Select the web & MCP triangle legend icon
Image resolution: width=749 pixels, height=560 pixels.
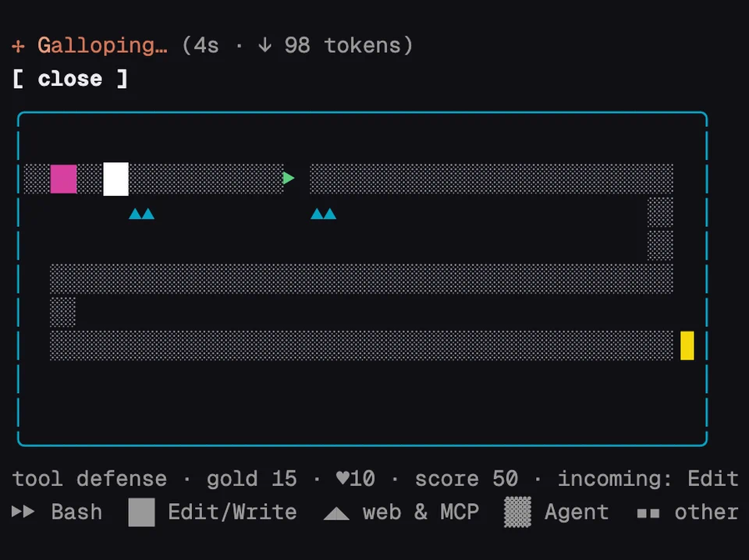336,514
